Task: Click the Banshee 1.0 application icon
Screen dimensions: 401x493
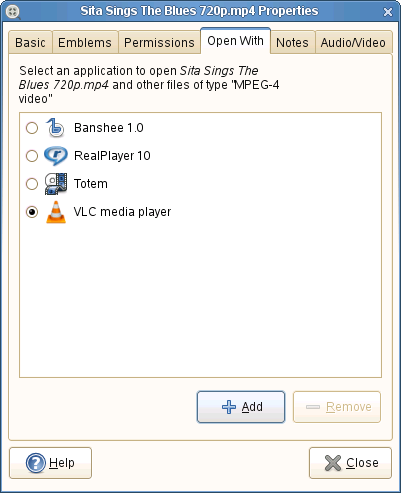Action: click(x=56, y=128)
